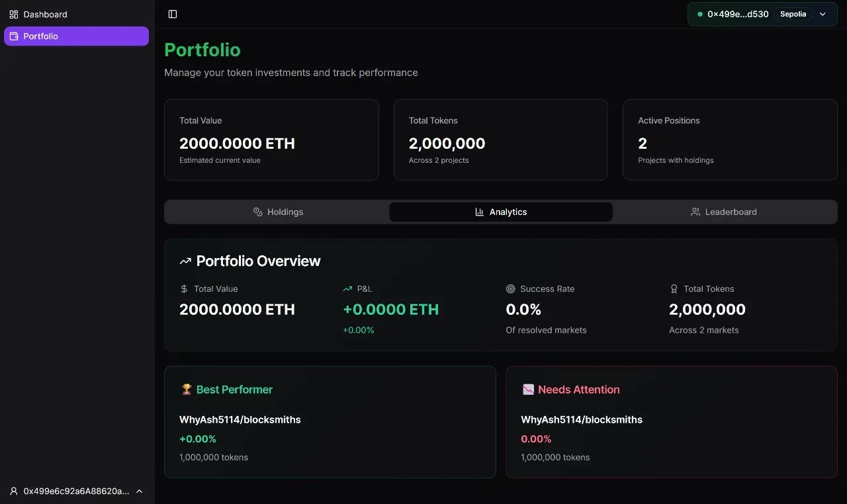Click the award icon beside Total Tokens
Image resolution: width=847 pixels, height=504 pixels.
click(674, 289)
